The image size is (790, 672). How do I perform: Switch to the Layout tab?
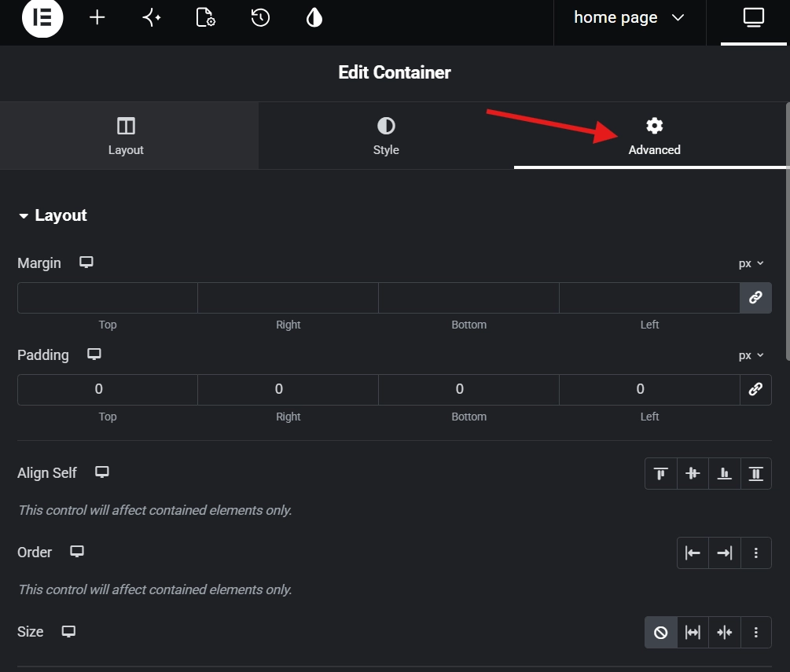pos(126,135)
